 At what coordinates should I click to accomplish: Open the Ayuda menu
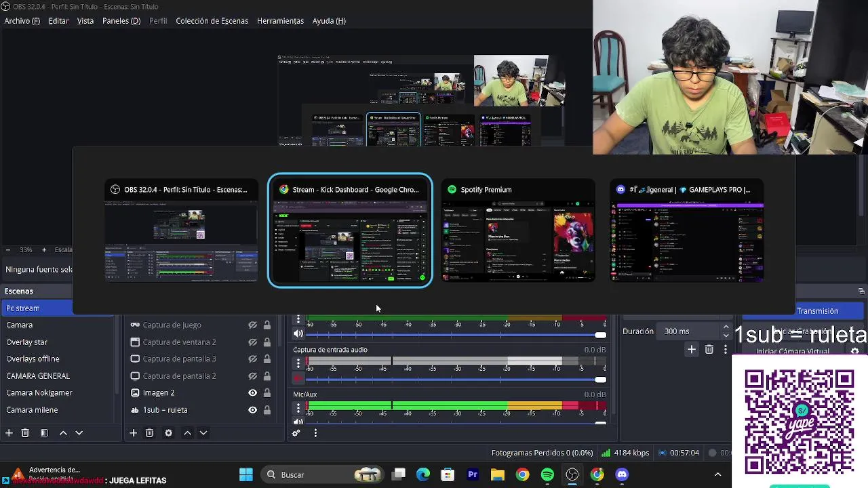click(329, 21)
